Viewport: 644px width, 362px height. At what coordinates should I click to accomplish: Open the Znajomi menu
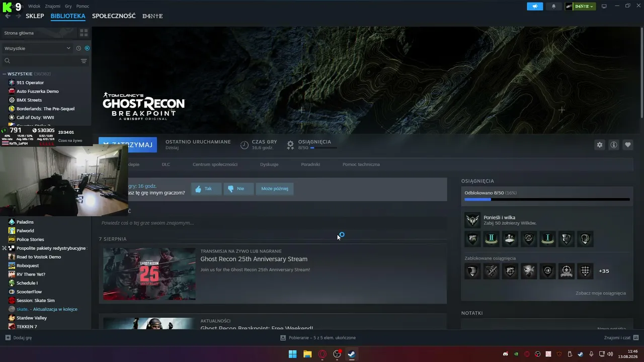click(x=53, y=6)
